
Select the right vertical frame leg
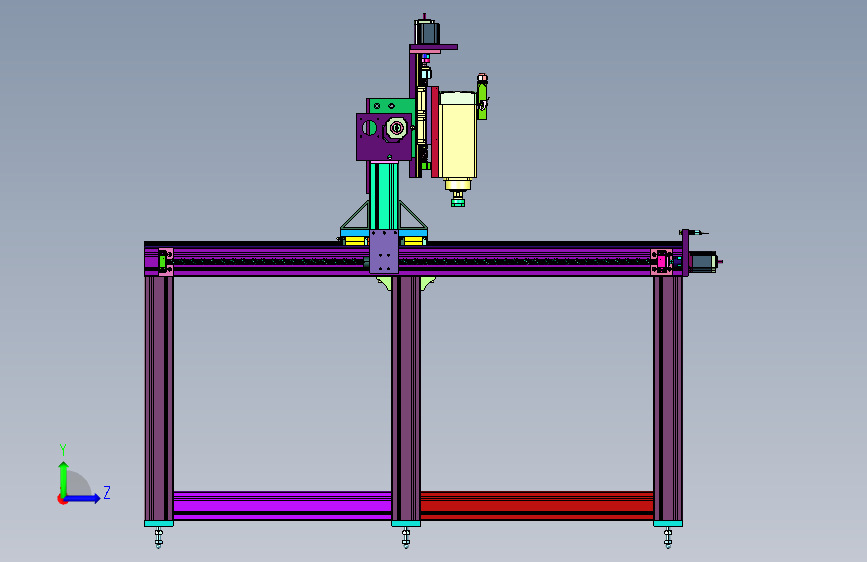pos(668,398)
